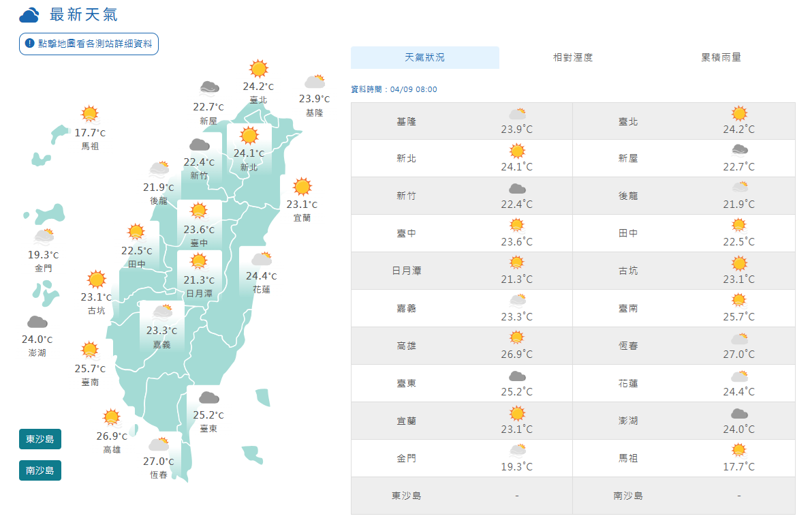Click the cloud icon for 臺東 on map
812x527 pixels.
click(208, 397)
